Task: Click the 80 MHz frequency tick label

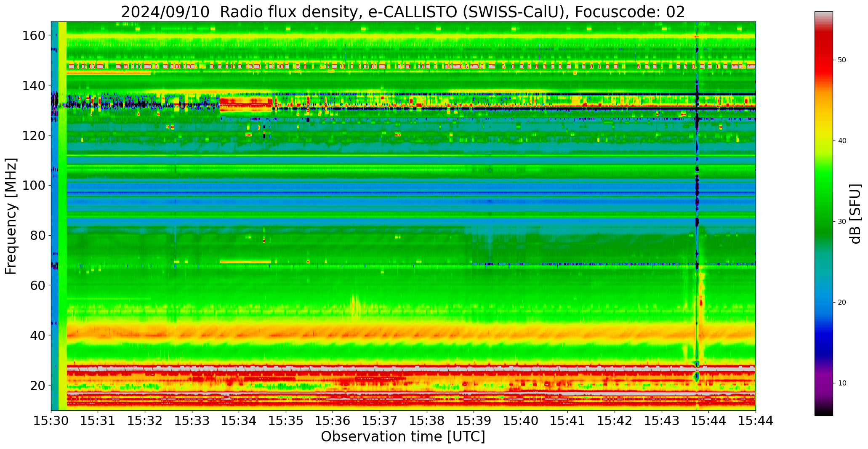Action: pyautogui.click(x=38, y=235)
